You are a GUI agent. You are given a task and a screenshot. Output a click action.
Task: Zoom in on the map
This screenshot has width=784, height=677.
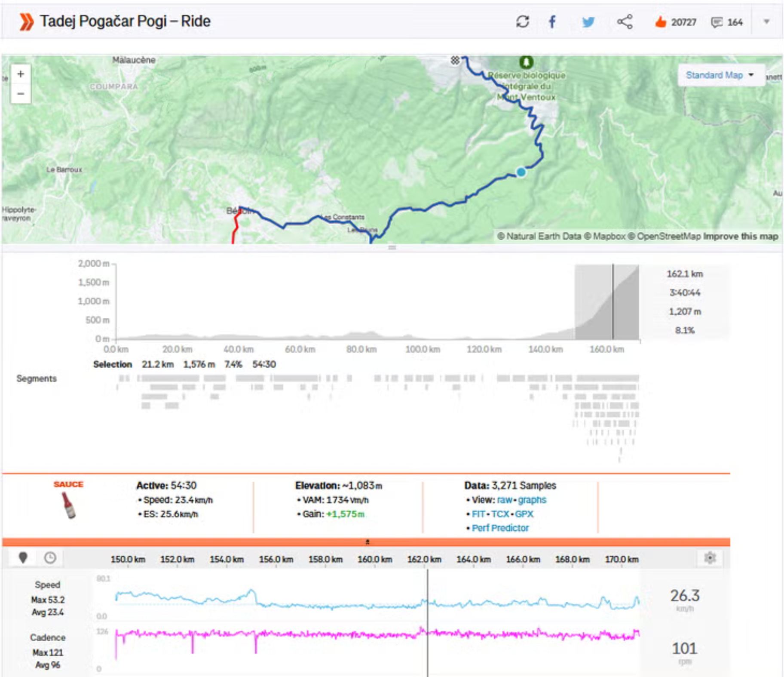[x=21, y=74]
